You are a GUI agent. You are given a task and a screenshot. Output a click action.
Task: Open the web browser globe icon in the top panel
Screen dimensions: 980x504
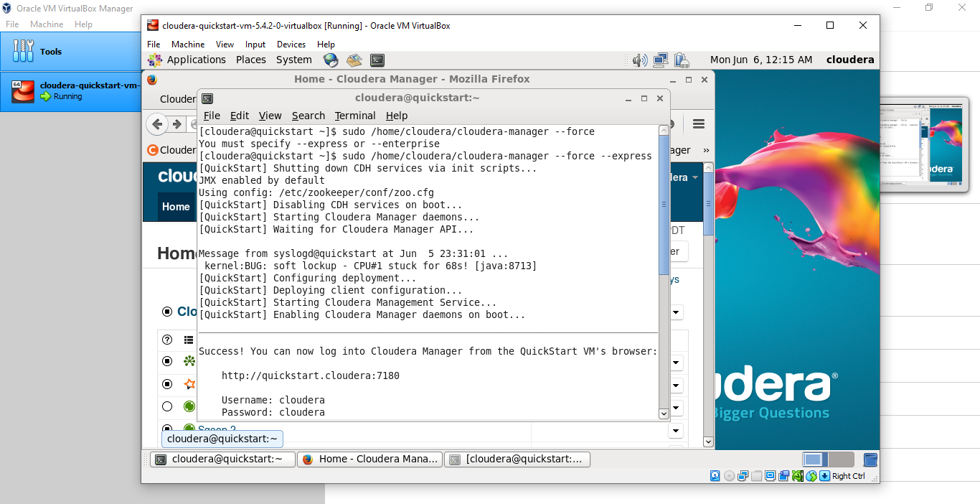(x=331, y=60)
